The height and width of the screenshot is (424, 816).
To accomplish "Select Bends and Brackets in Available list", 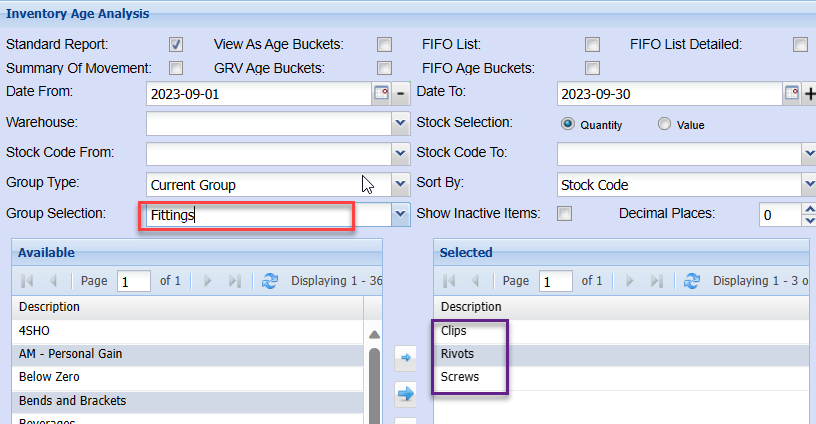I will coord(65,401).
